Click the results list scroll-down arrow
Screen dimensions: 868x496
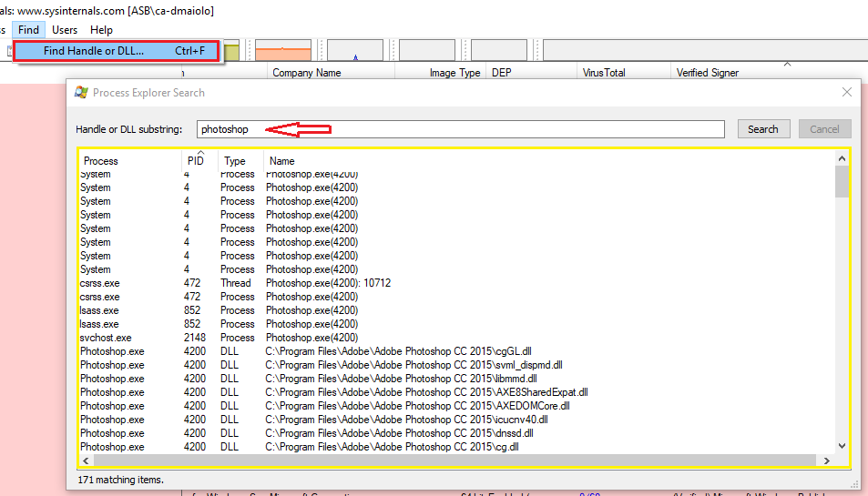point(842,446)
